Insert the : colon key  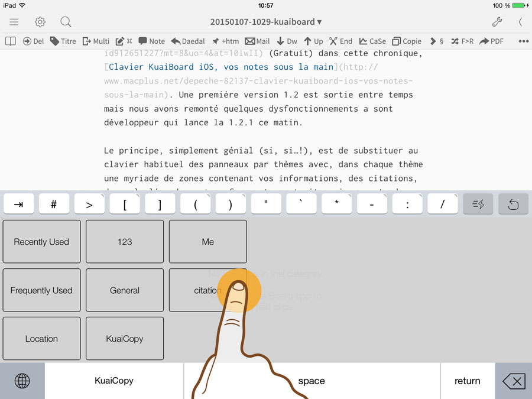click(407, 204)
